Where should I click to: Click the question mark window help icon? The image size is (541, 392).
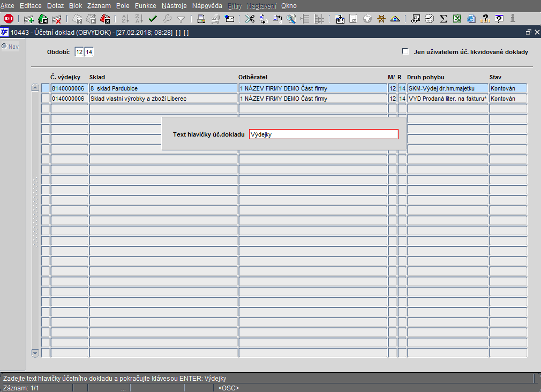coord(499,19)
